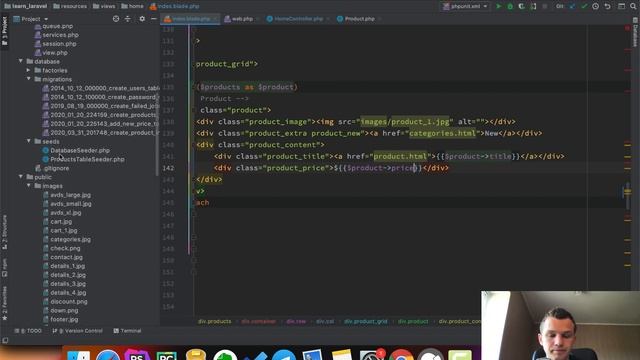The height and width of the screenshot is (360, 640).
Task: Open the Favorites tool window strip
Action: pos(4,303)
